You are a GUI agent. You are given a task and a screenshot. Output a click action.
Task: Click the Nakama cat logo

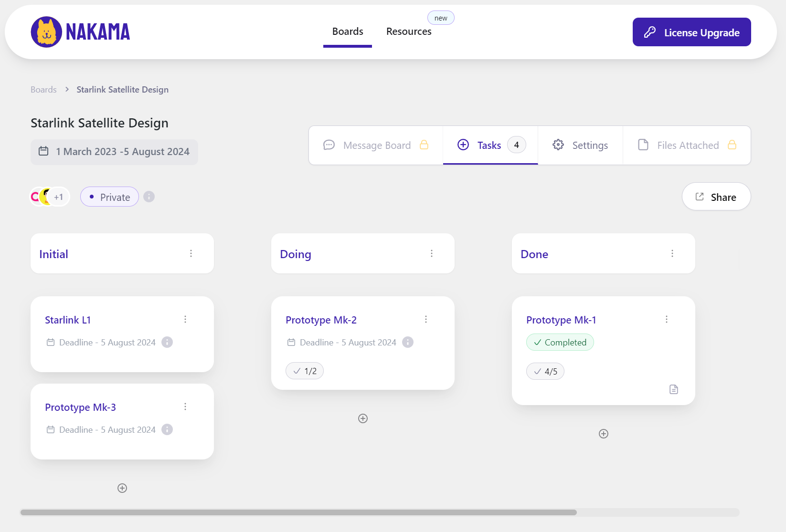[x=45, y=32]
